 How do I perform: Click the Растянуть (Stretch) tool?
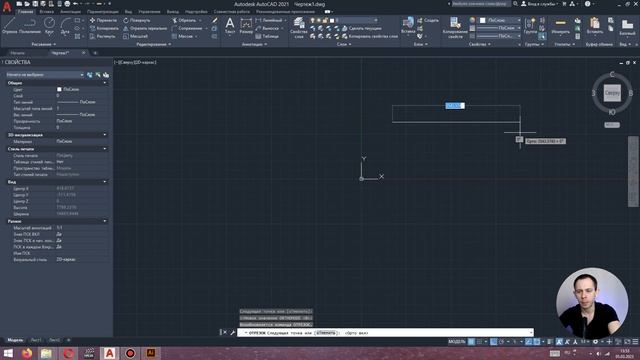coord(102,36)
